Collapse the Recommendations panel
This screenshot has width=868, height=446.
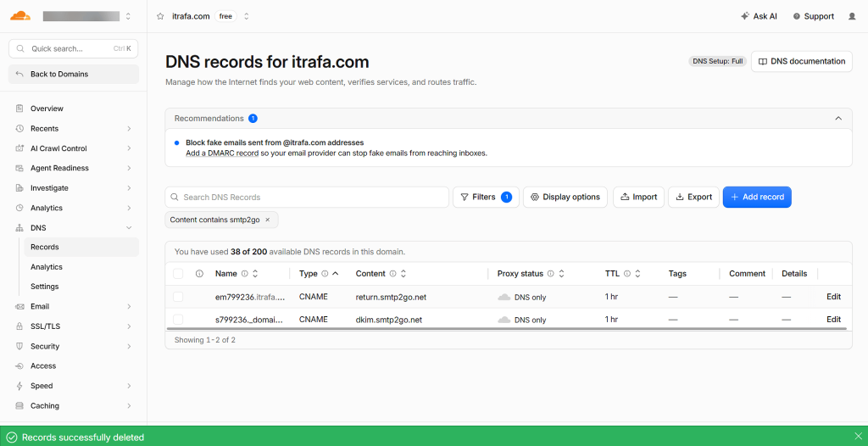838,119
